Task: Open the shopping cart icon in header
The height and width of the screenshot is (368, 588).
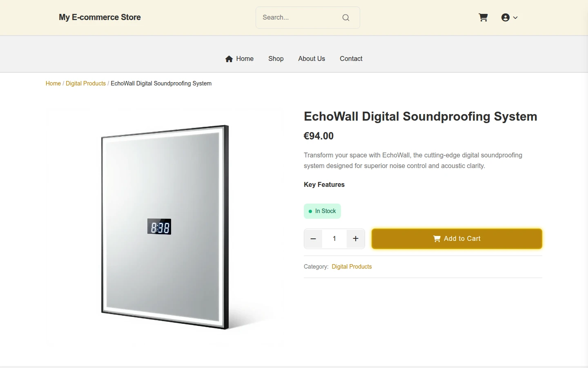Action: (483, 18)
